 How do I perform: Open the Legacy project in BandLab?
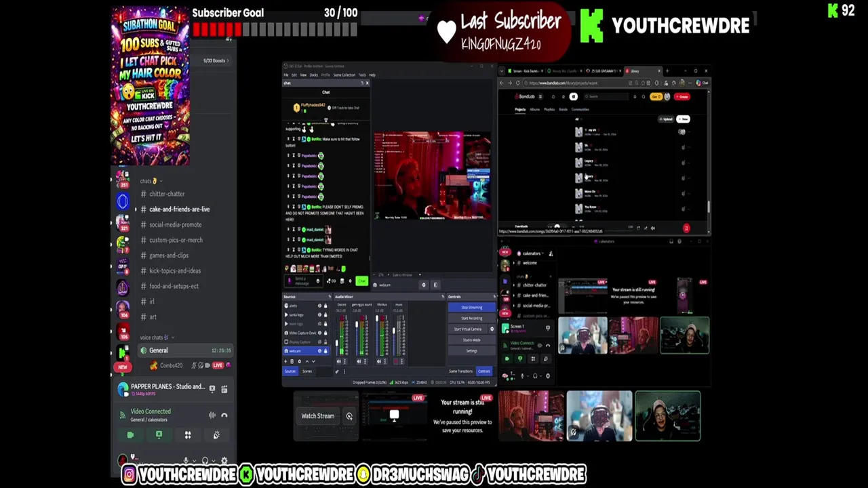587,161
